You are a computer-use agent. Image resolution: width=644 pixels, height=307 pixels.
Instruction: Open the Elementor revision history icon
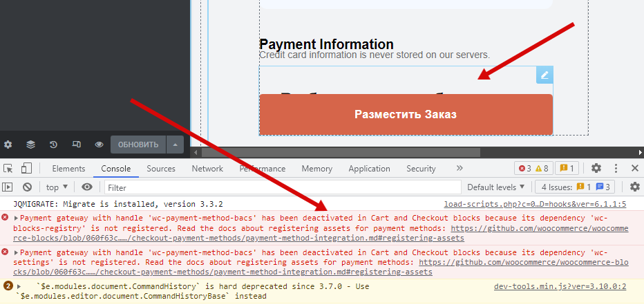click(53, 145)
